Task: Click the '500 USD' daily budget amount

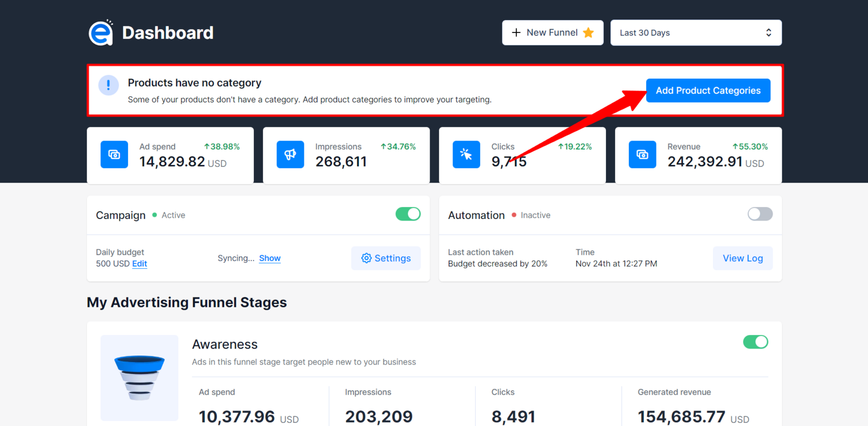Action: pyautogui.click(x=113, y=263)
